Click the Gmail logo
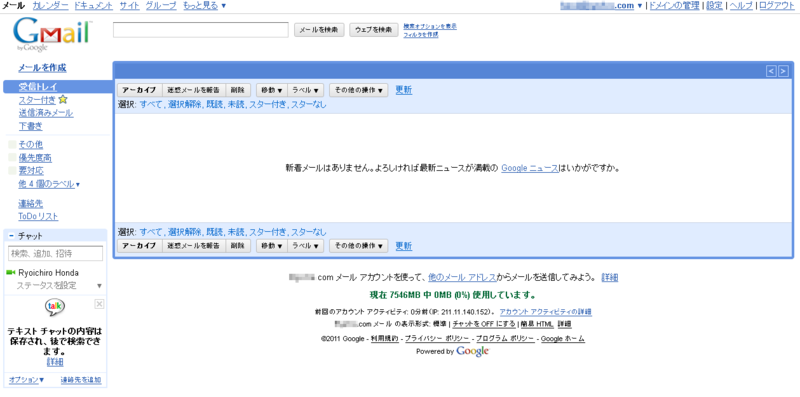Screen dimensions: 800x397 pos(53,35)
